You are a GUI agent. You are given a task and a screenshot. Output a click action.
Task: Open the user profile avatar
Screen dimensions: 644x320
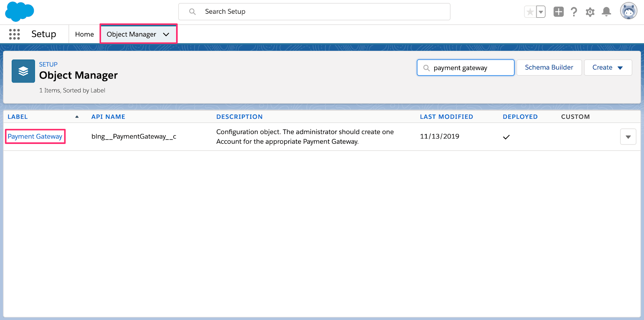point(629,11)
